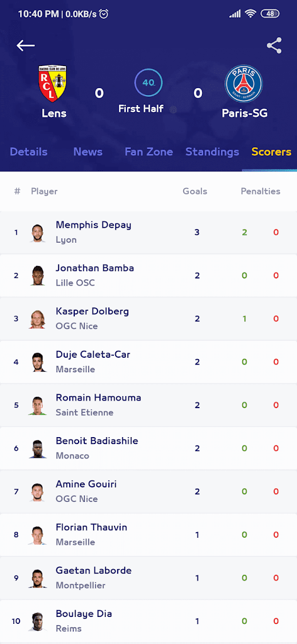Tap Kasper Dolberg's player photo

pyautogui.click(x=37, y=319)
